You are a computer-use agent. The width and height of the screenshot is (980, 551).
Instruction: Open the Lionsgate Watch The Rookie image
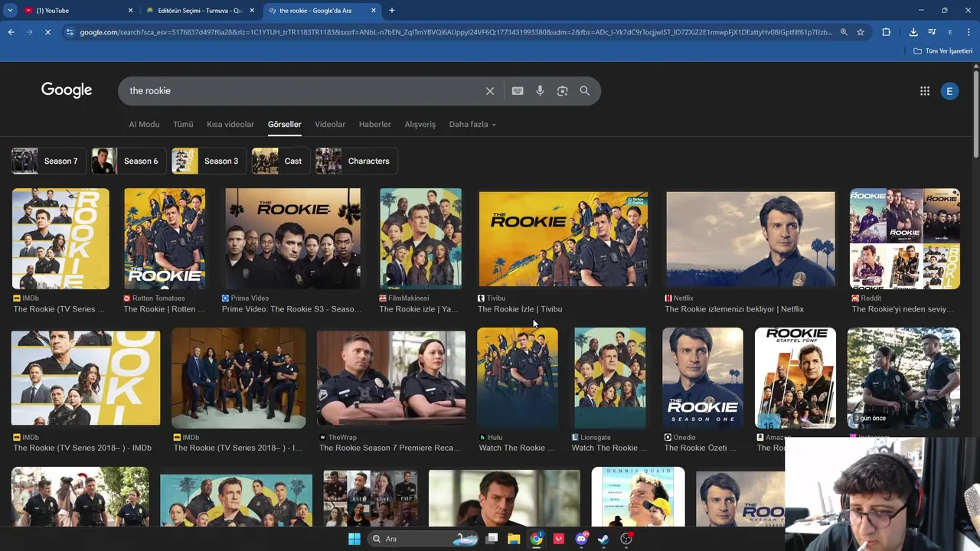click(610, 378)
